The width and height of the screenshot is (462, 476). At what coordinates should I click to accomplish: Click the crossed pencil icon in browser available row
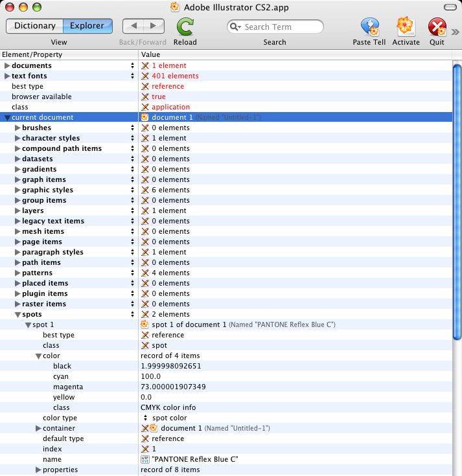point(145,96)
